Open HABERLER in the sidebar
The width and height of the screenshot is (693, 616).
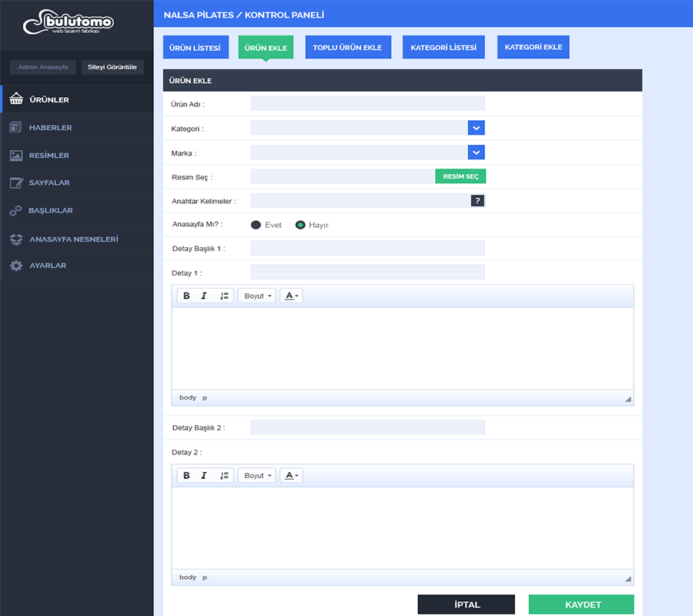[x=77, y=127]
